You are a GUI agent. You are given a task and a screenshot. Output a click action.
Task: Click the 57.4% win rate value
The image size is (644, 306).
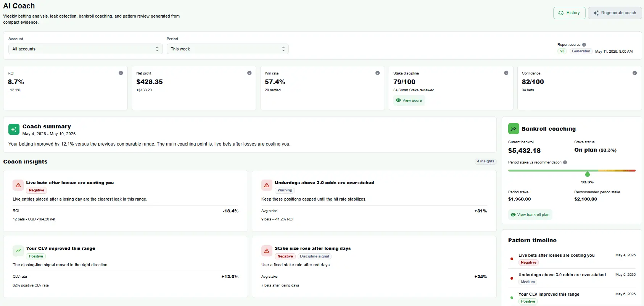click(x=275, y=82)
